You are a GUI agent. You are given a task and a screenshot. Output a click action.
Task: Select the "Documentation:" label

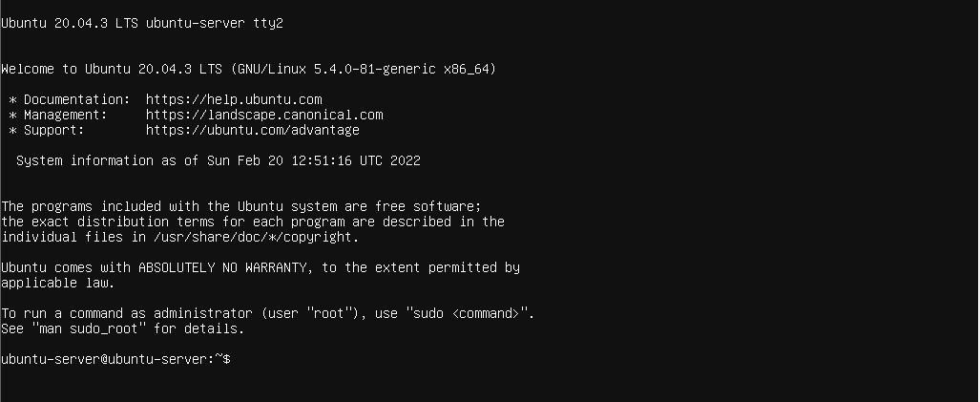point(76,99)
